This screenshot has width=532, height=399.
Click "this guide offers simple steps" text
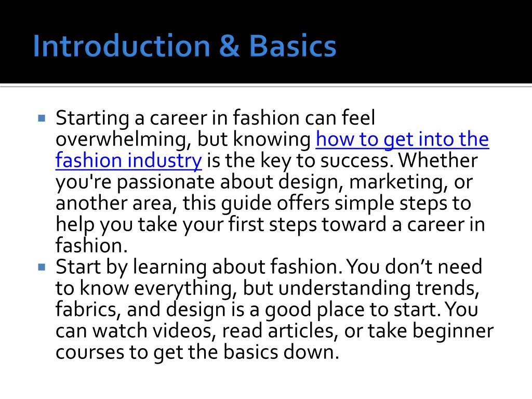point(315,204)
